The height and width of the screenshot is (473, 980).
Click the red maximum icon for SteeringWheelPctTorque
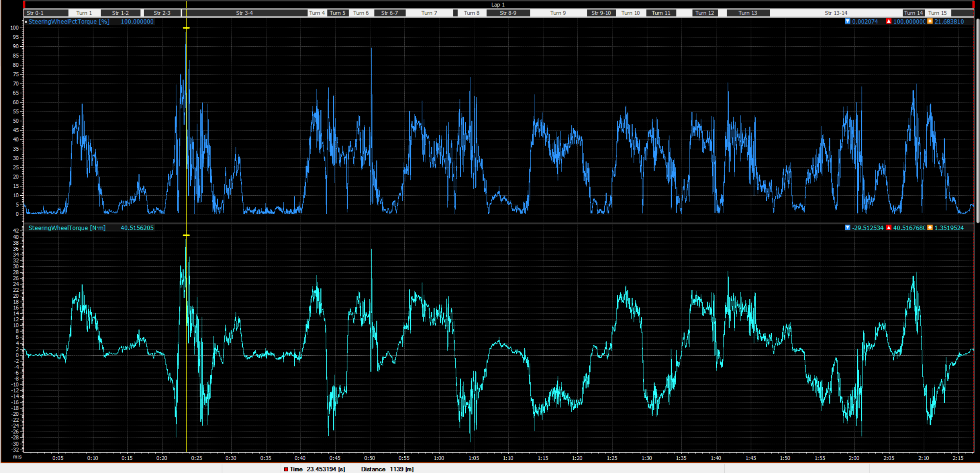tap(889, 22)
